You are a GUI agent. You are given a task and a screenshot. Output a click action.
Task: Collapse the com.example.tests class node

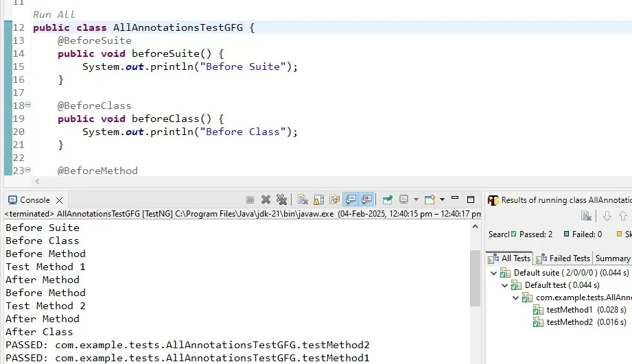pyautogui.click(x=515, y=298)
